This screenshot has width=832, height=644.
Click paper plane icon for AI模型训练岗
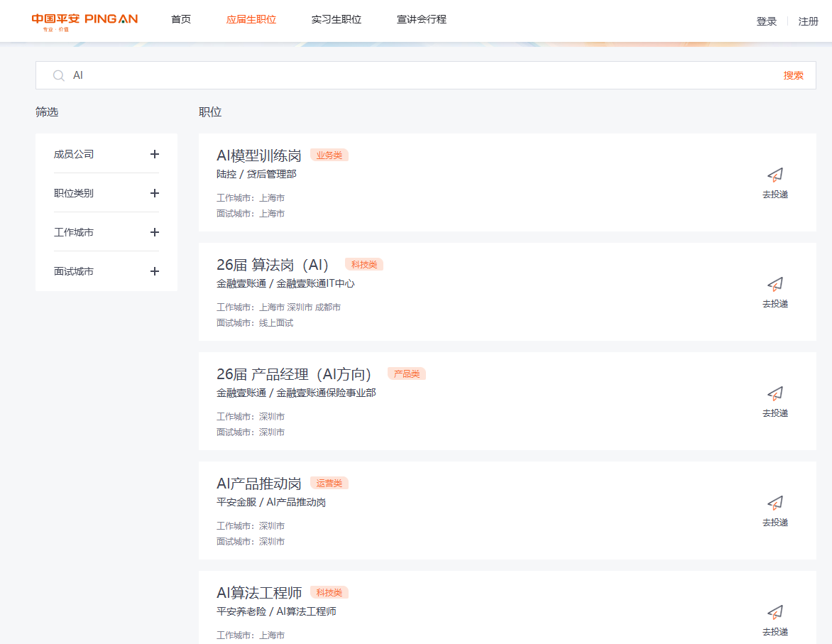[x=775, y=175]
